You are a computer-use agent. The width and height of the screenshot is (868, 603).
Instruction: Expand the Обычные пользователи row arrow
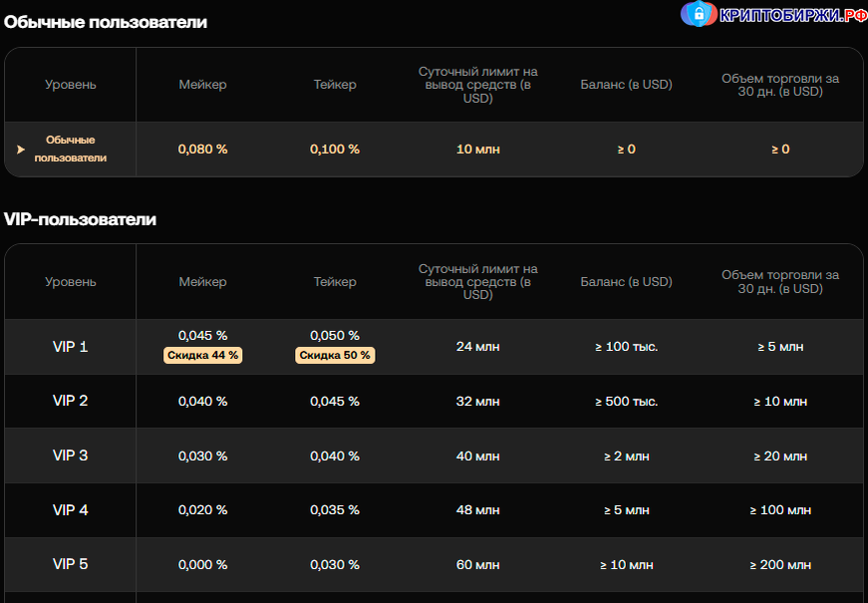coord(21,150)
